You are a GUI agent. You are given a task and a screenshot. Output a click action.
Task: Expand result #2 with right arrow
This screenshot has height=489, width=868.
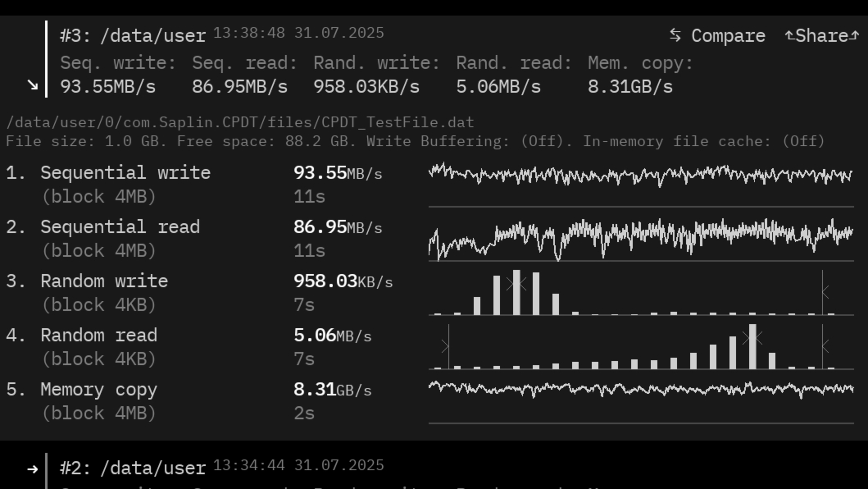(33, 469)
